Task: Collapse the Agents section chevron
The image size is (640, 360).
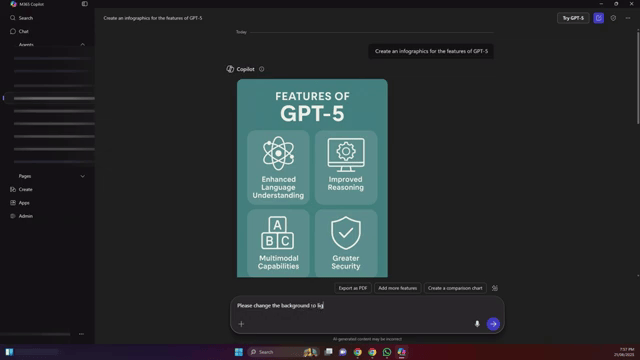Action: 82,44
